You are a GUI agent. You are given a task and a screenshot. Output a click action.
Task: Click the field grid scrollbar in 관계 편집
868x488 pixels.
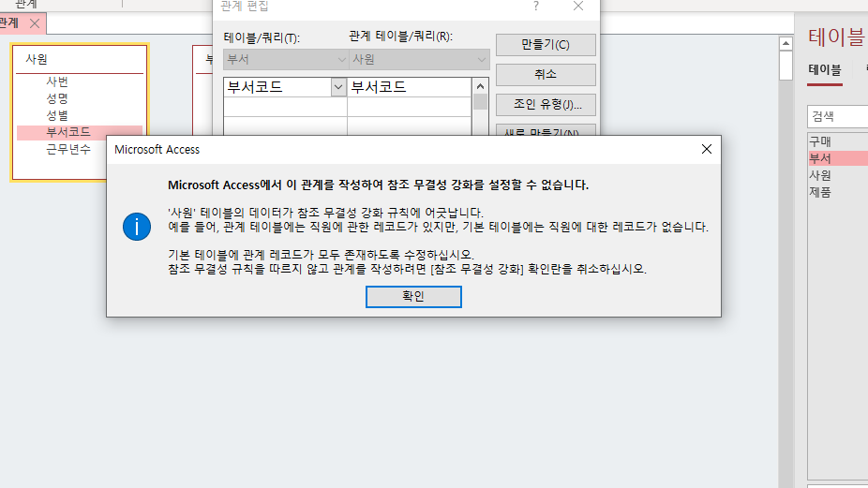(481, 101)
